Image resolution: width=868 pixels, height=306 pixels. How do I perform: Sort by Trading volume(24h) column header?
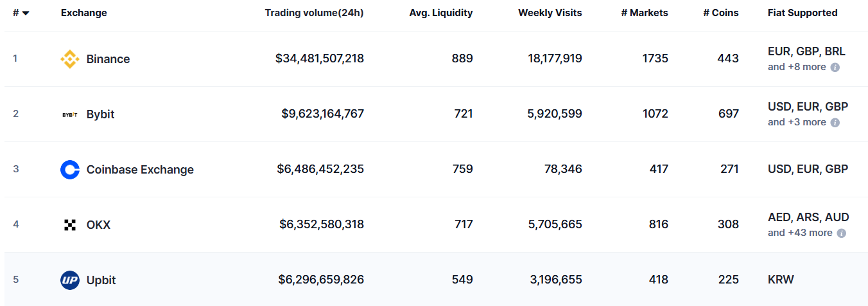click(314, 13)
